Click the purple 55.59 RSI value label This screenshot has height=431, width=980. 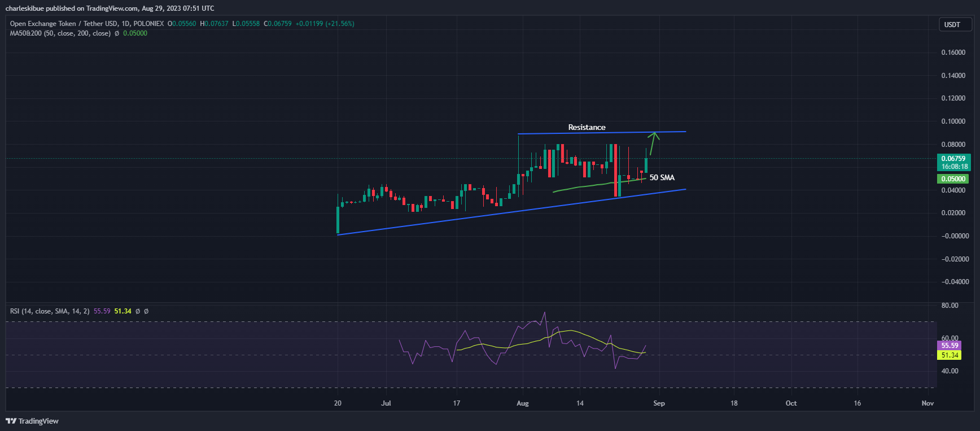[950, 346]
